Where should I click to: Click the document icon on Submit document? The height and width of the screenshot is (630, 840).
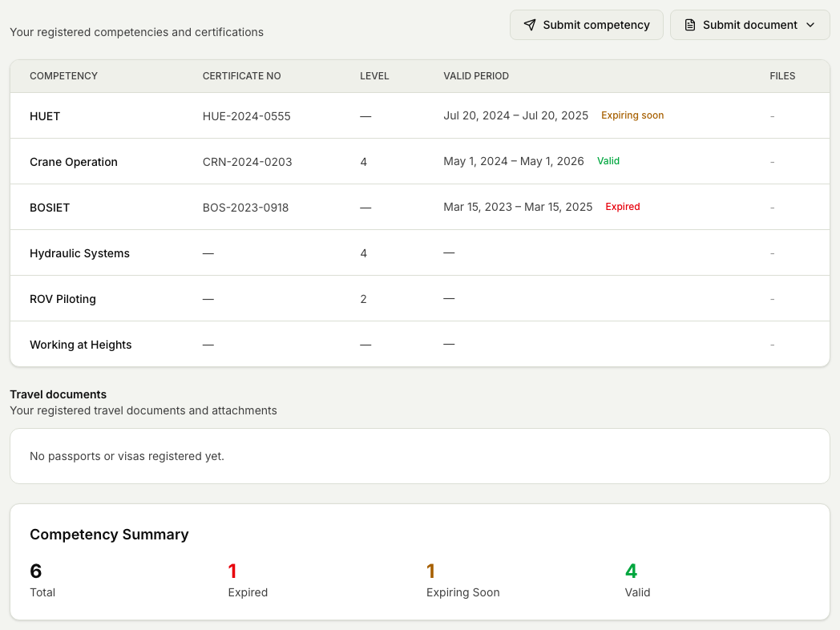690,25
